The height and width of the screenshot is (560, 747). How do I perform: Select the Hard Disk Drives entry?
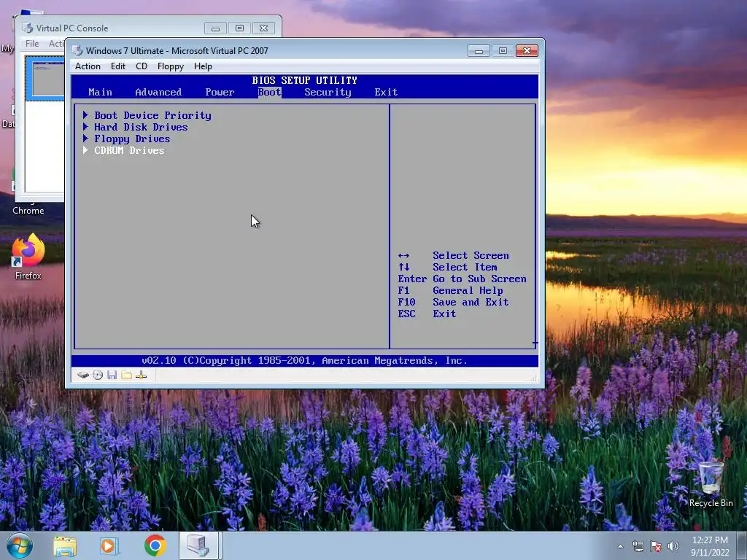click(141, 127)
